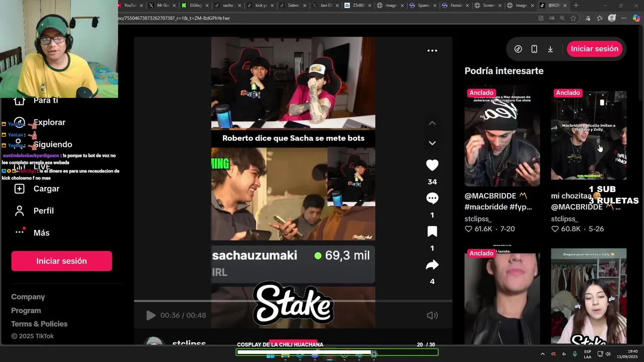644x362 pixels.
Task: Play the paused video at 00:36
Action: point(150,315)
